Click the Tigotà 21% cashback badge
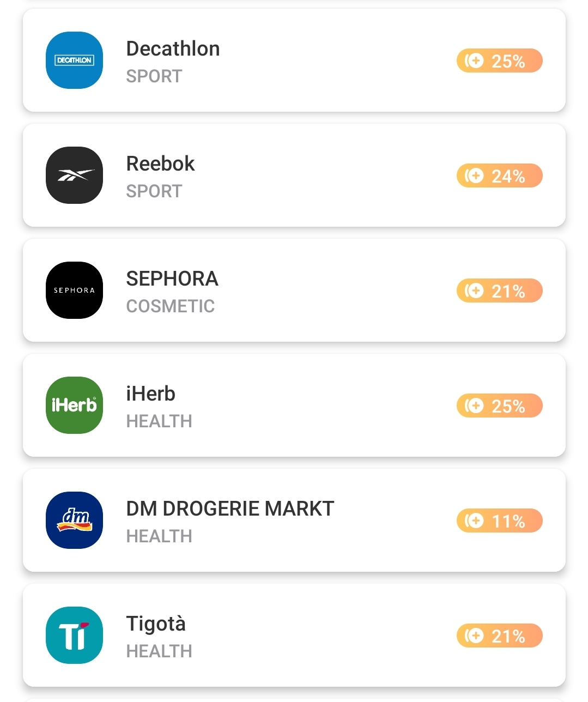 pos(499,636)
